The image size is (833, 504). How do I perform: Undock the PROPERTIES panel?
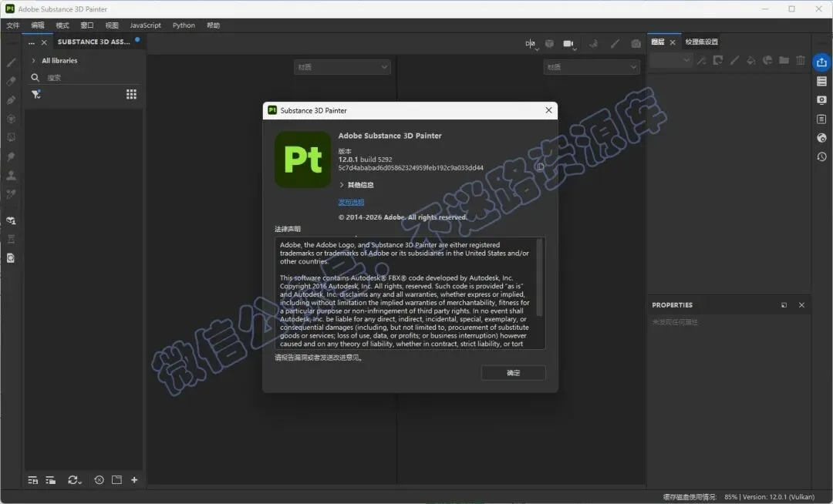784,305
